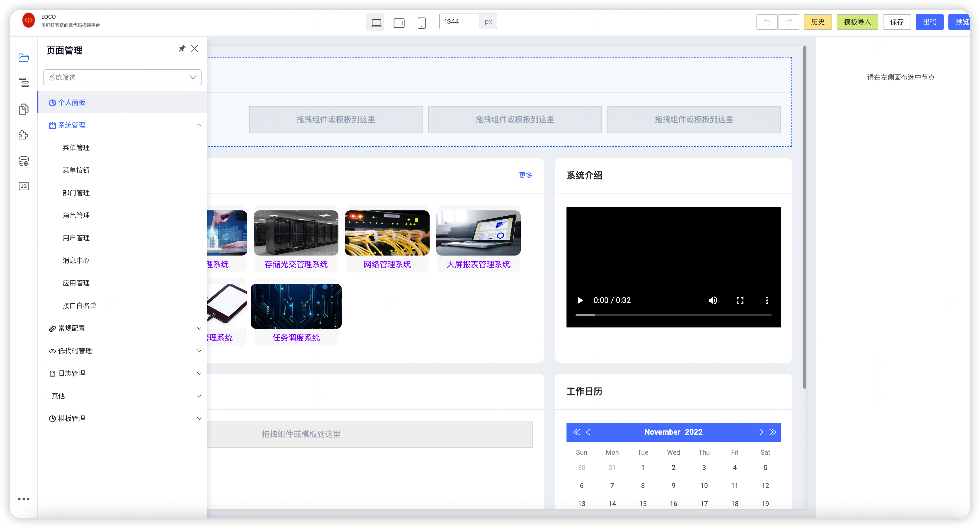
Task: Switch to mobile phone viewport icon
Action: (x=421, y=23)
